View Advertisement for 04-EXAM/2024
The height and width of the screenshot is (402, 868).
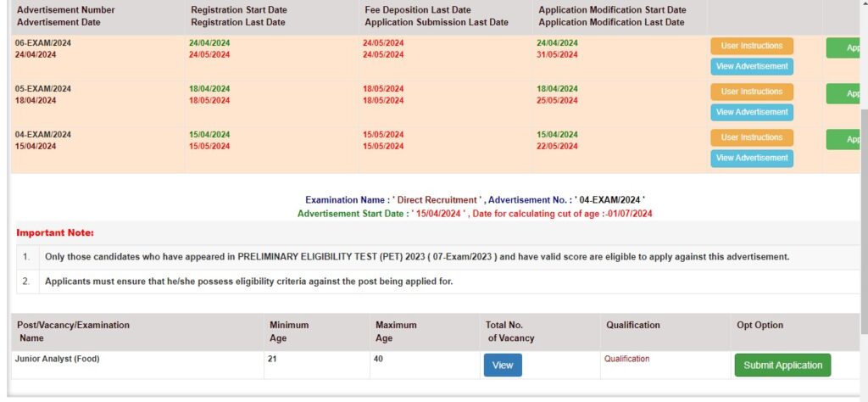[752, 159]
